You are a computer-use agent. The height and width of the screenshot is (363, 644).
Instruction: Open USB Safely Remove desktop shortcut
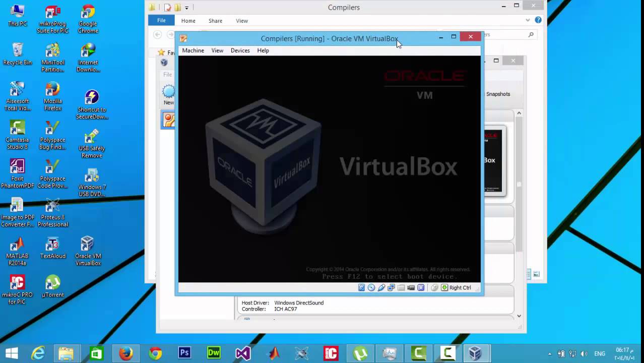pos(92,144)
